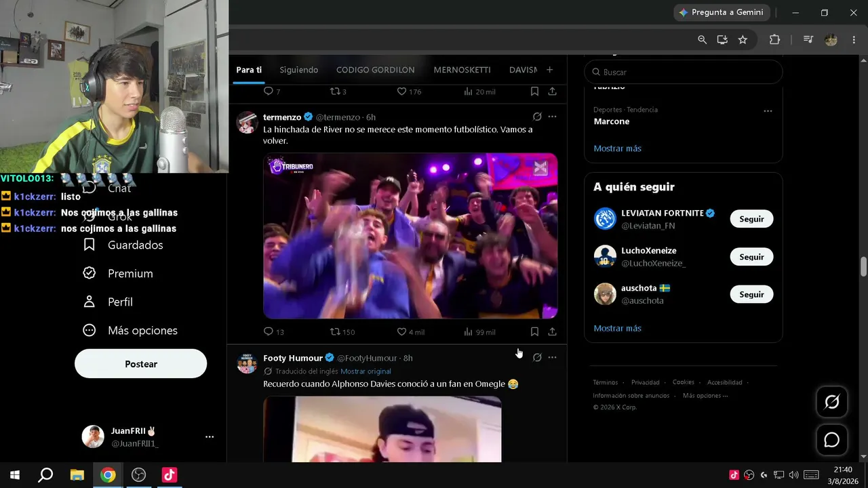Viewport: 868px width, 488px height.
Task: Click the Footy Humour display name
Action: (293, 358)
